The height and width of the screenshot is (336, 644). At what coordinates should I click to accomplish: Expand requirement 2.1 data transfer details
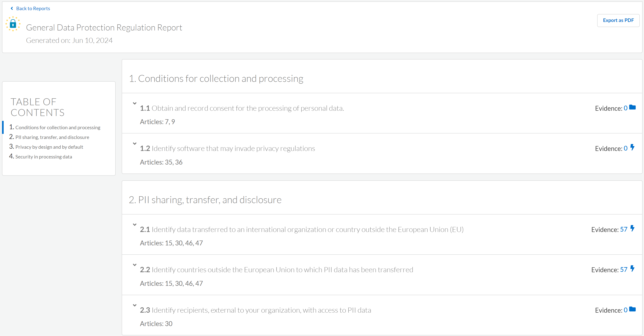coord(134,225)
